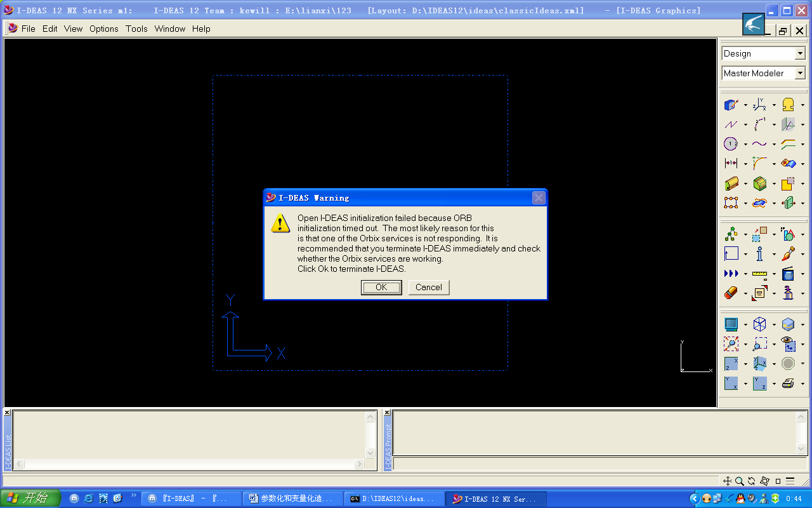Select the ZX plane view icon
Image resolution: width=812 pixels, height=508 pixels.
731,364
